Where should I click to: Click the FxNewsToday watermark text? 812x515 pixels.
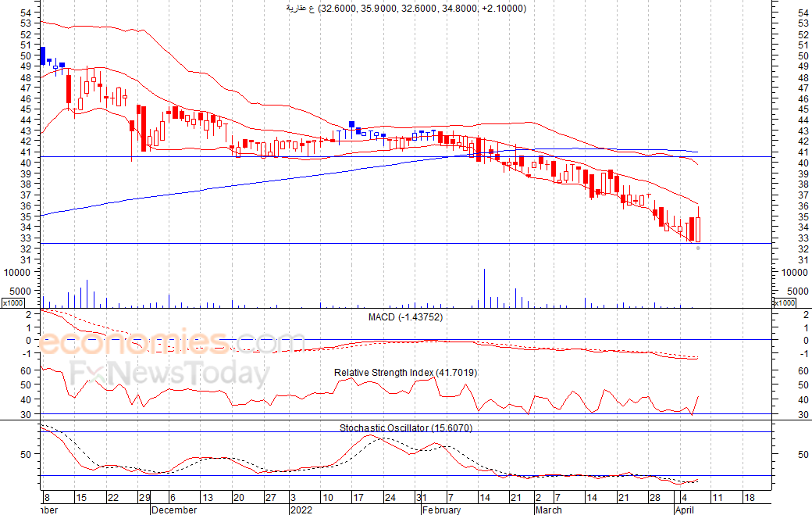[170, 374]
